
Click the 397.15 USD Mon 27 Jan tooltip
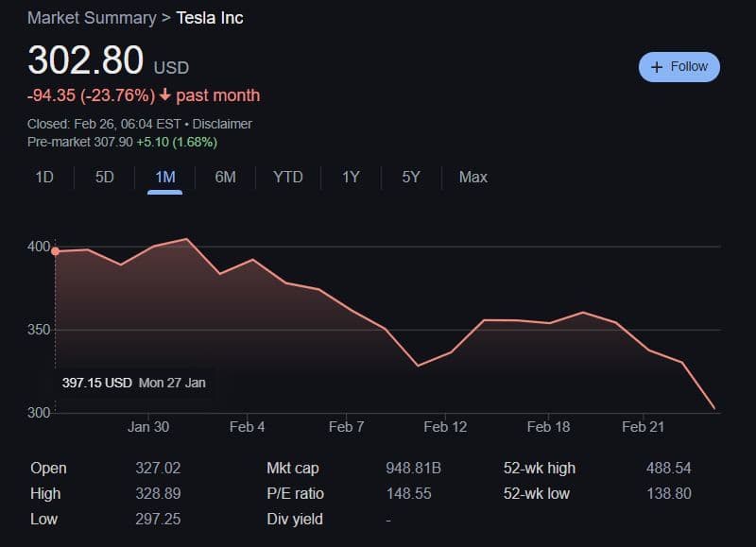coord(133,383)
